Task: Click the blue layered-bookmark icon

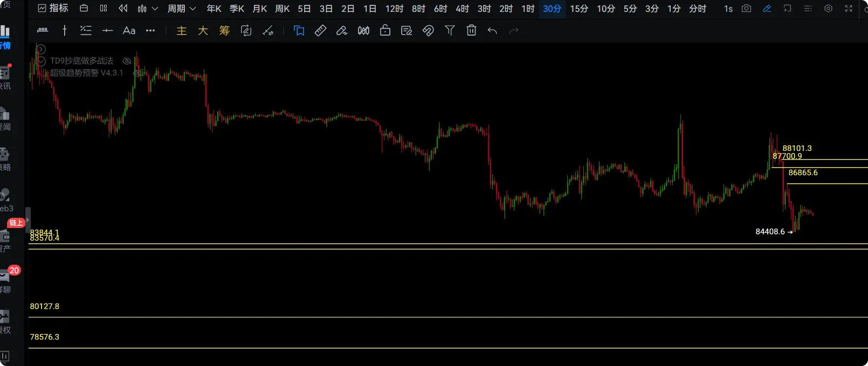Action: pos(299,31)
